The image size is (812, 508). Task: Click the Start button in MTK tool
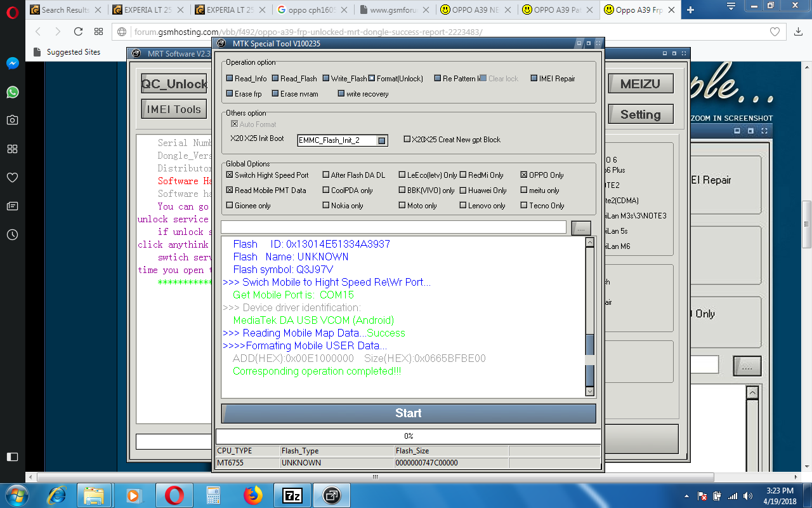tap(409, 413)
